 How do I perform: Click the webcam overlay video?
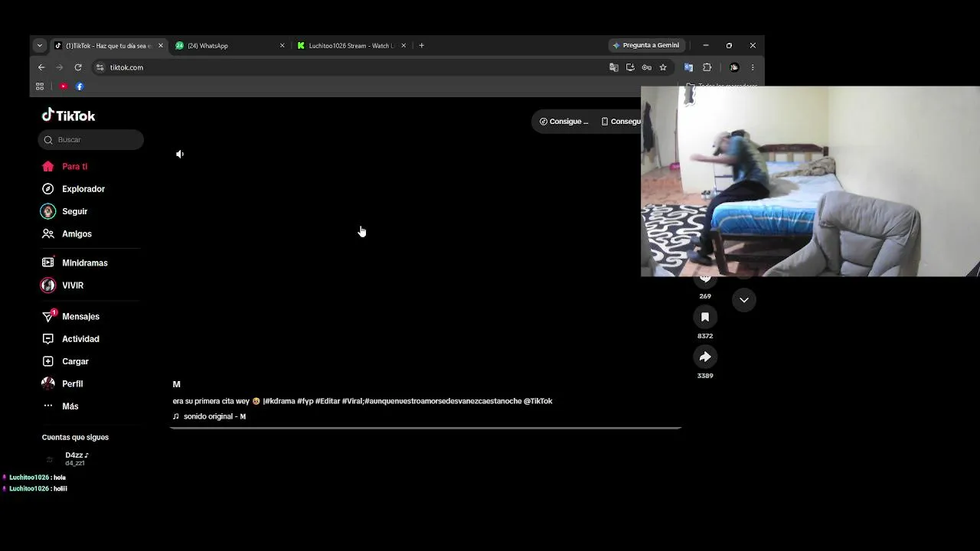pyautogui.click(x=810, y=181)
